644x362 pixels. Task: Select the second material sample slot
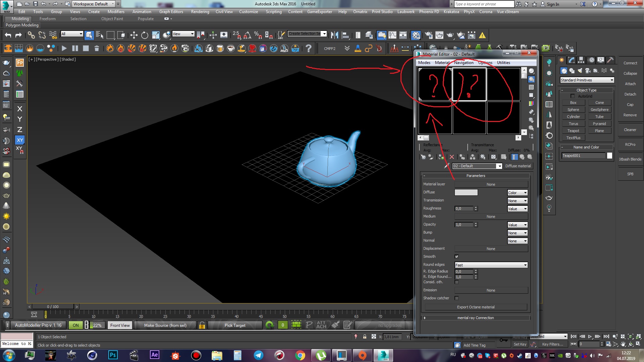[x=469, y=84]
